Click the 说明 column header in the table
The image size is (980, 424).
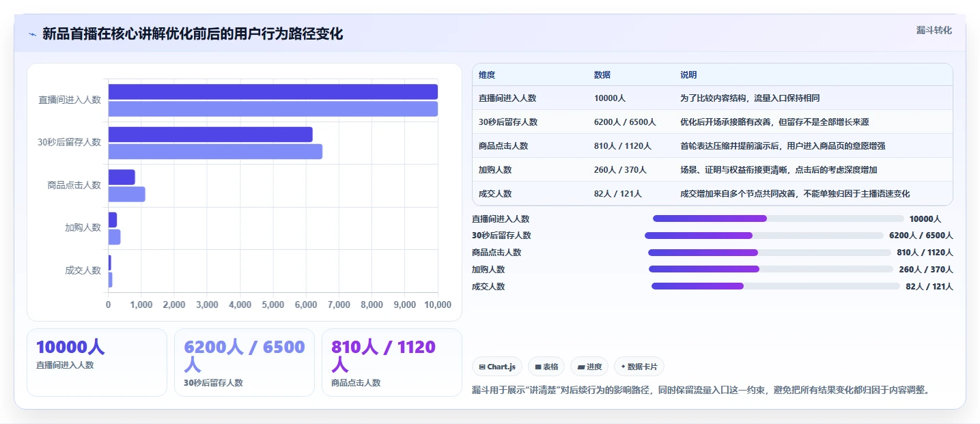tap(688, 75)
